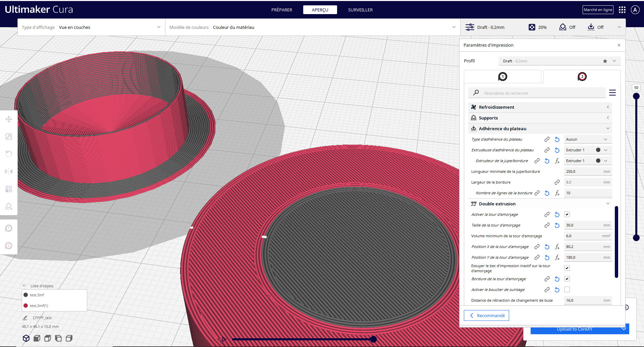Open the application grid switcher

(x=622, y=10)
